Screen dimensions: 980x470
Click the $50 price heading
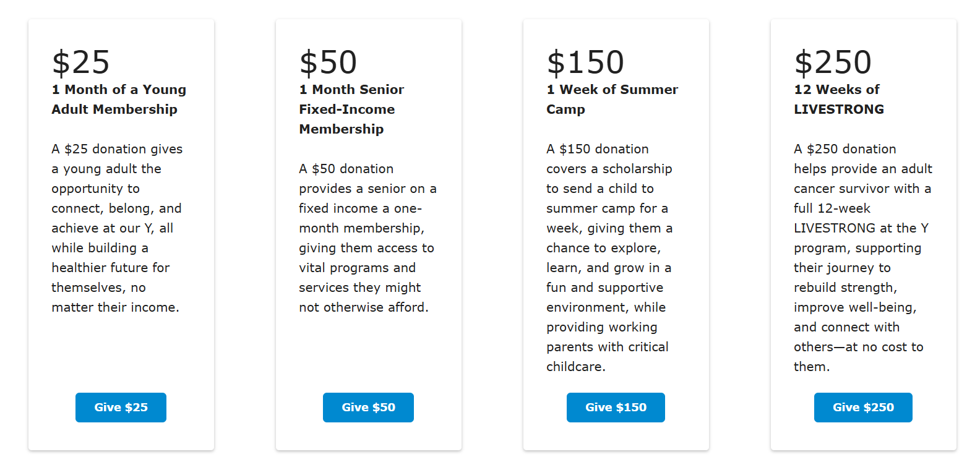329,62
